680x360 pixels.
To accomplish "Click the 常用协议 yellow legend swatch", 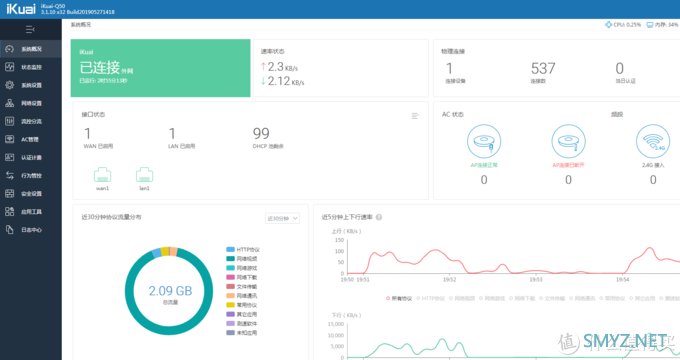I will [231, 305].
